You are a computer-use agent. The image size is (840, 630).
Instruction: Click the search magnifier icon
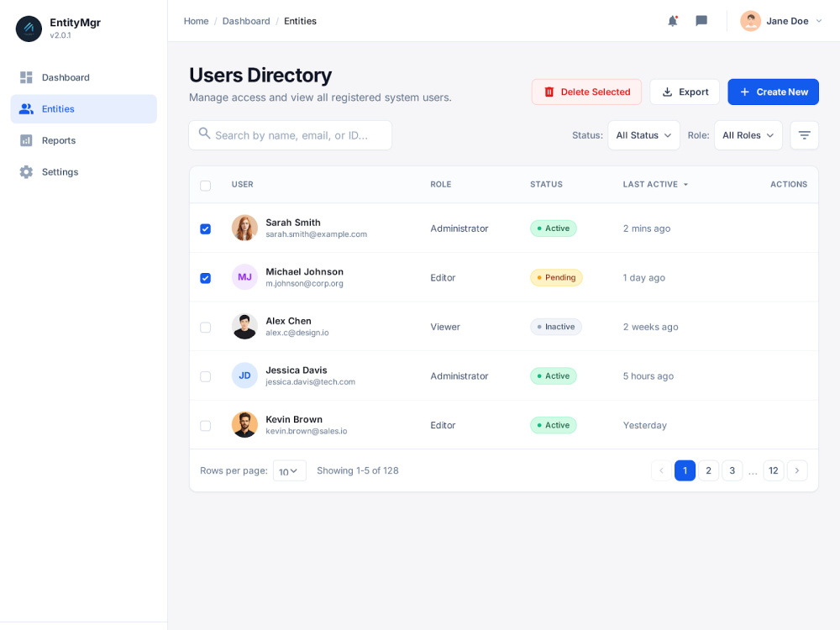[x=204, y=134]
